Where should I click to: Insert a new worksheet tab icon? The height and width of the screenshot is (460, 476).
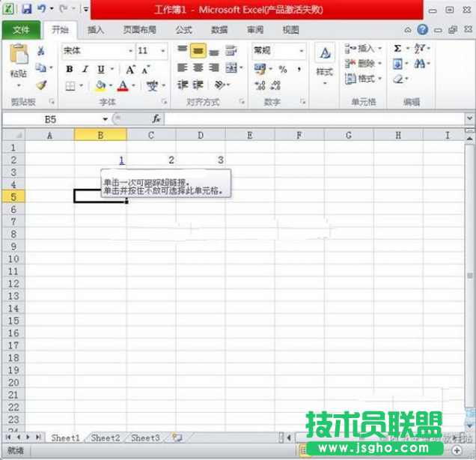click(177, 438)
